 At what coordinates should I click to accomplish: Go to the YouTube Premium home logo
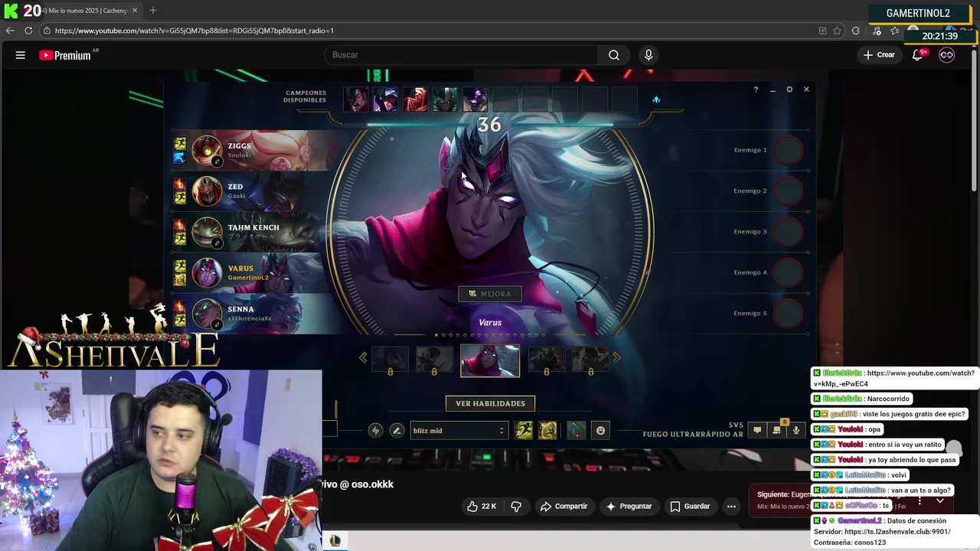(65, 55)
